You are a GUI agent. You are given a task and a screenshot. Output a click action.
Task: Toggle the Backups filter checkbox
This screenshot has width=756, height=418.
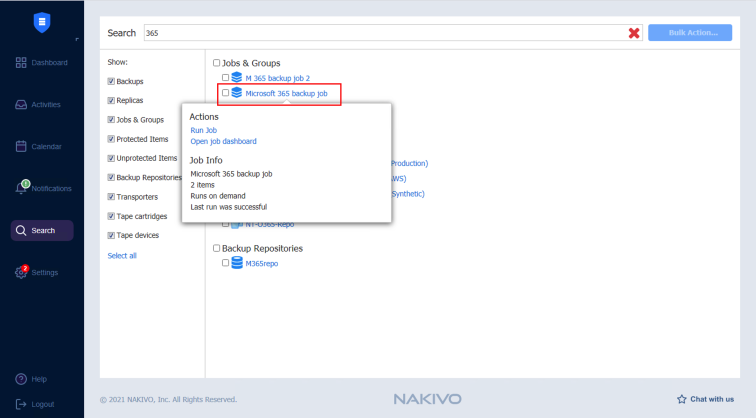[x=111, y=81]
